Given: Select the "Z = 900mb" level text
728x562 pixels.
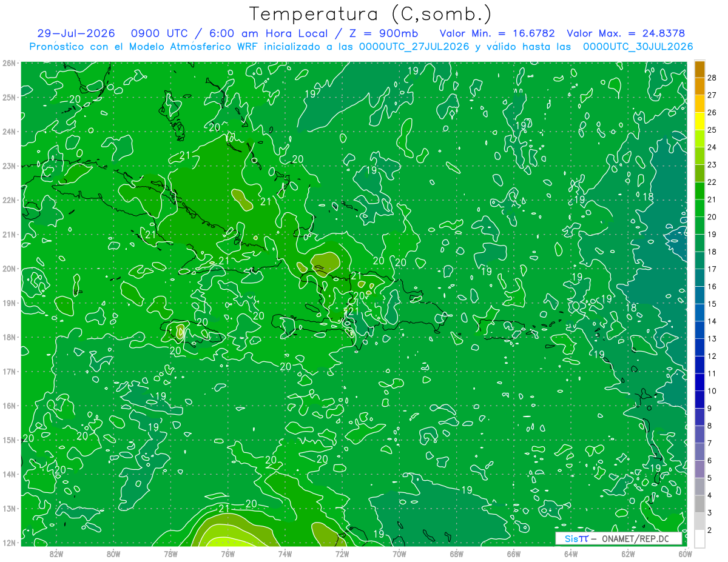Looking at the screenshot, I should (382, 33).
